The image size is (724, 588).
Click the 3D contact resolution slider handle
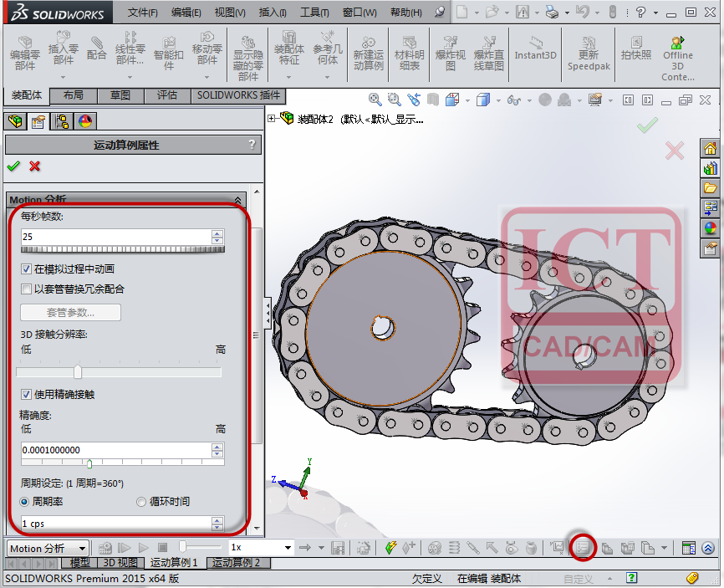[78, 371]
